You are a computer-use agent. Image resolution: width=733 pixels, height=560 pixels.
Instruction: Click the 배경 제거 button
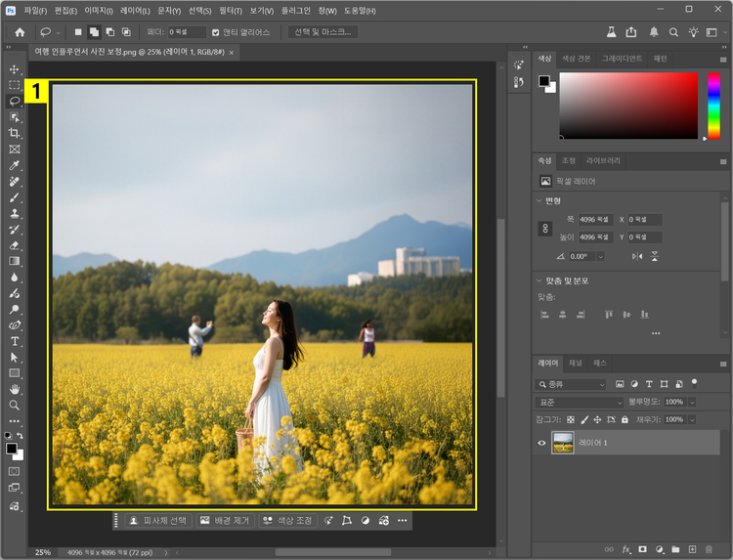(225, 521)
